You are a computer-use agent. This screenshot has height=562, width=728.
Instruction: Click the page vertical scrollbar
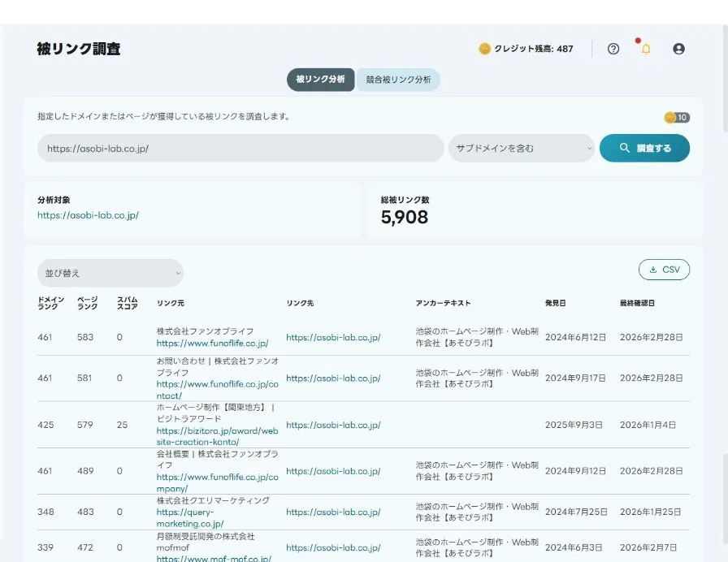click(725, 79)
